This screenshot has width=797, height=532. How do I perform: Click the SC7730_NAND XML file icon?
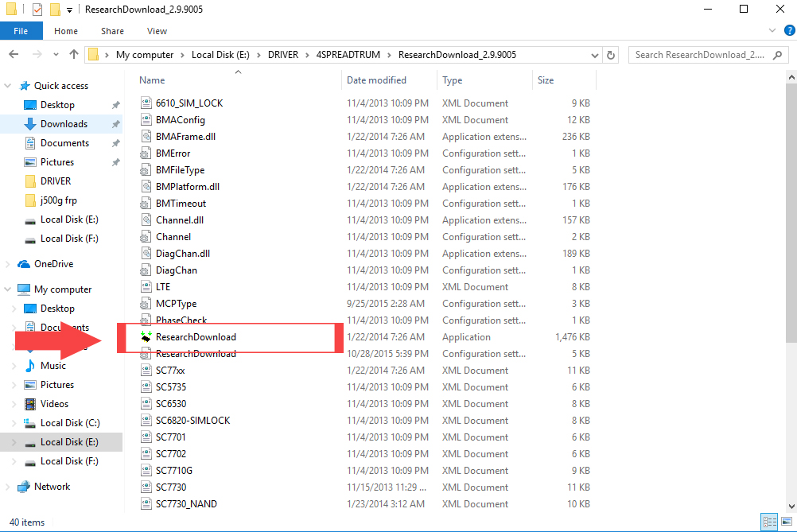pos(146,504)
